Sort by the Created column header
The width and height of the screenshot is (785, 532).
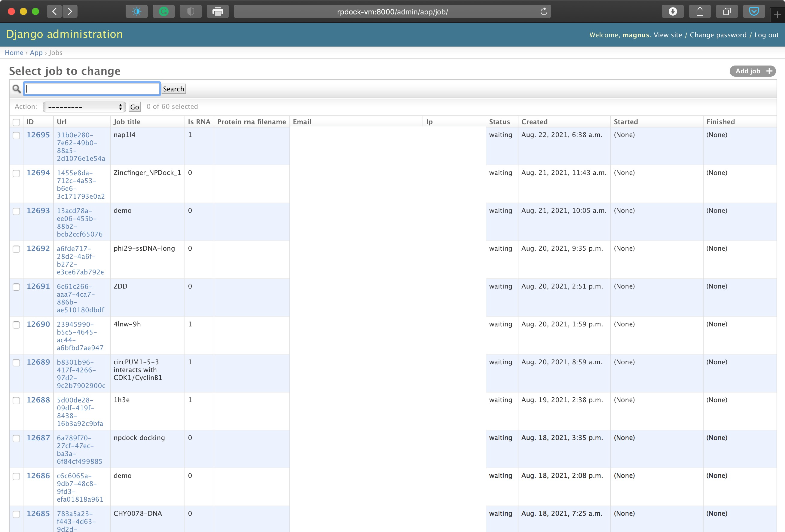[x=534, y=122]
